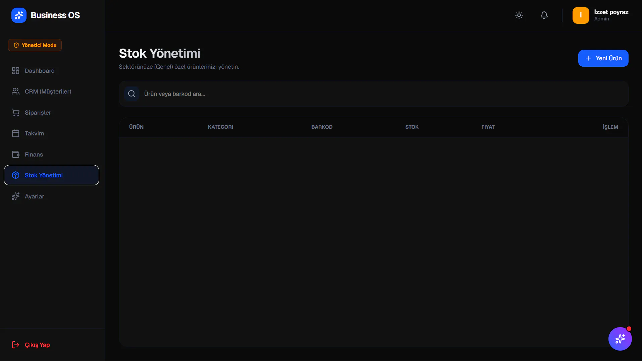Go to CRM (Müşteriler) page
Image resolution: width=644 pixels, height=362 pixels.
pos(52,92)
